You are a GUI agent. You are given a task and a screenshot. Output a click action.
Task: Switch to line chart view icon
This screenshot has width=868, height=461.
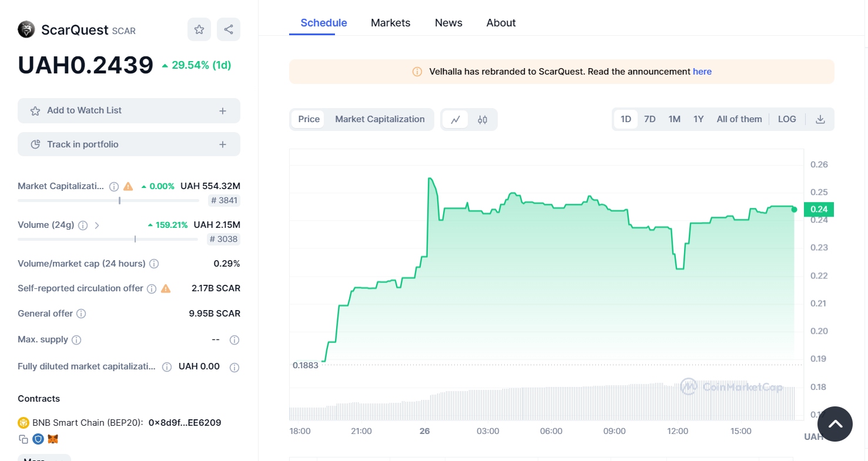coord(455,119)
